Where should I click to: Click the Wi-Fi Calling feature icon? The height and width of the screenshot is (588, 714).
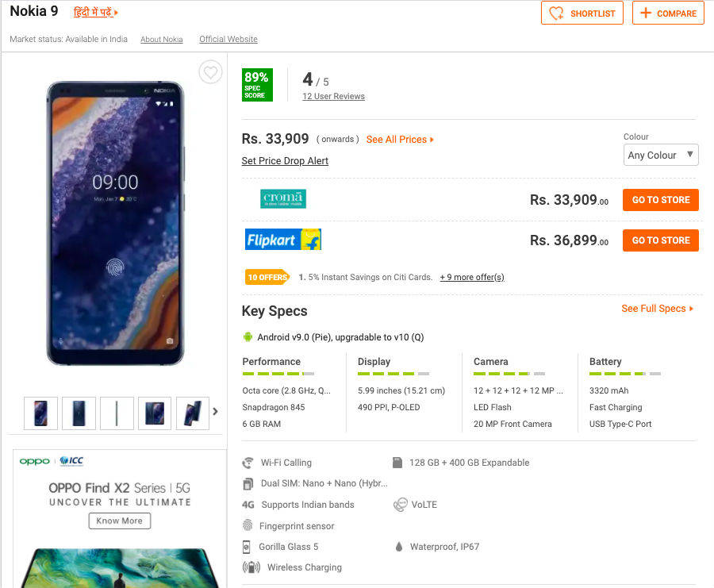point(248,463)
